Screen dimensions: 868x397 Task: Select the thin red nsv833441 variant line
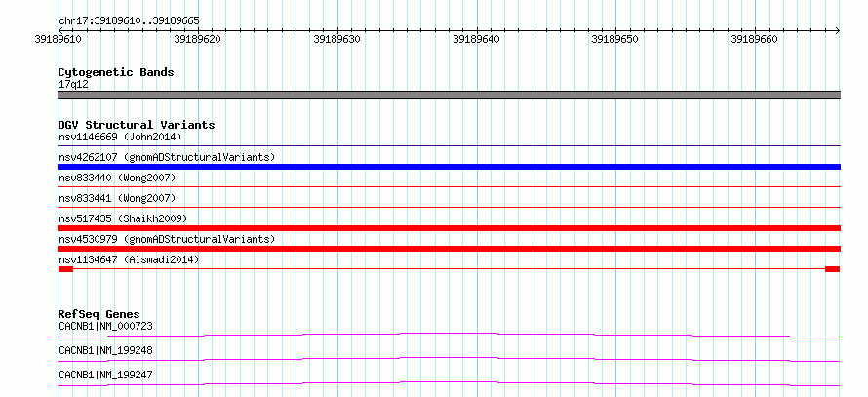point(449,208)
